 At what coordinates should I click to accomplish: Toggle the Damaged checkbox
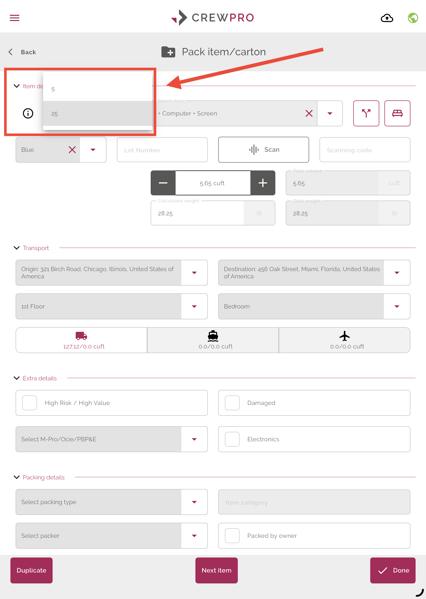pyautogui.click(x=232, y=403)
